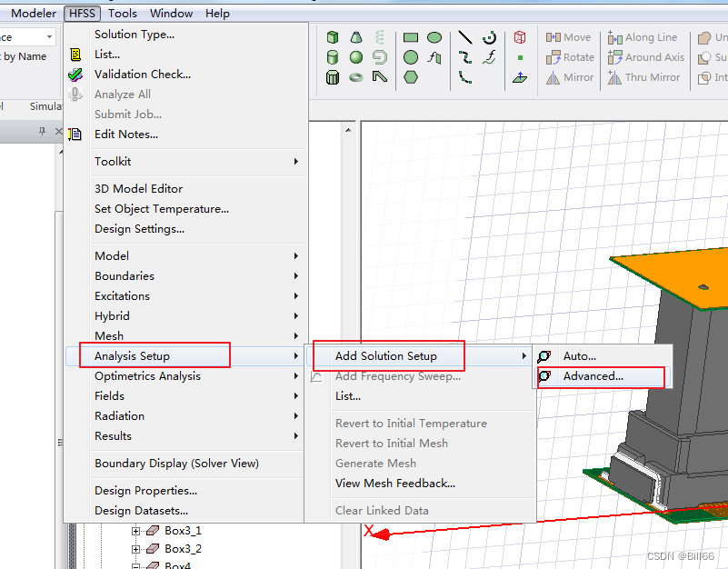Image resolution: width=728 pixels, height=569 pixels.
Task: Select the Draw Cylinder tool icon
Action: click(333, 57)
